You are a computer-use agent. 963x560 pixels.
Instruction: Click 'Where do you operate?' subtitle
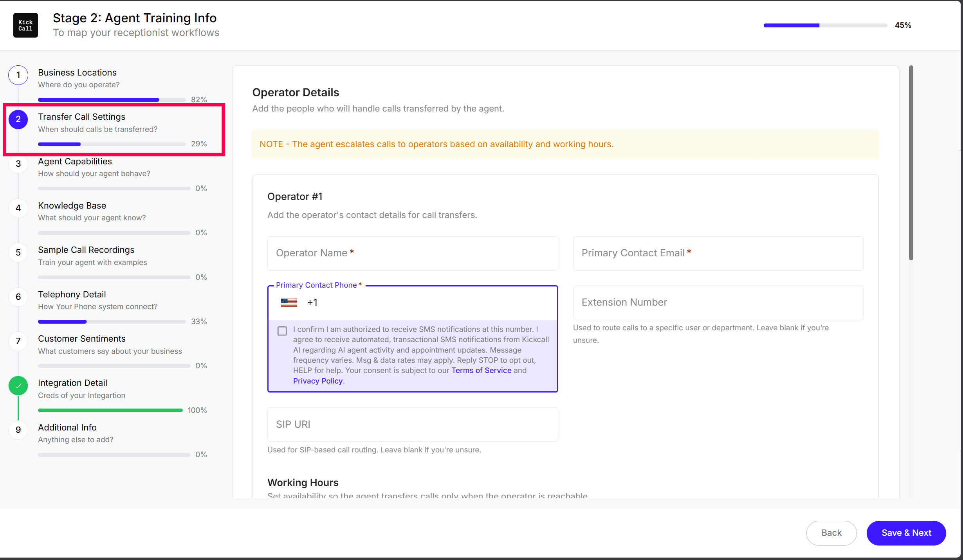click(x=79, y=85)
